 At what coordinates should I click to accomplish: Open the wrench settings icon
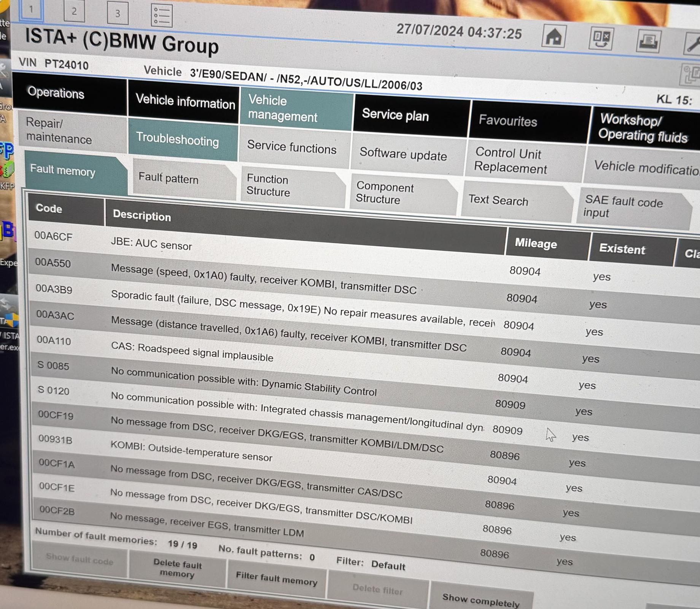(692, 43)
